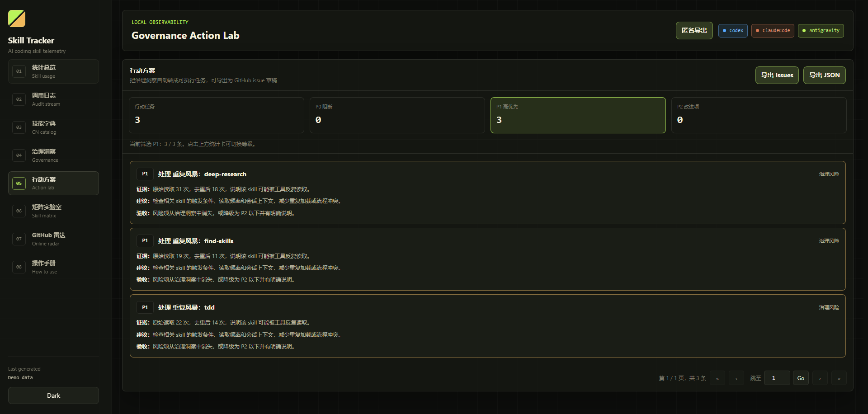Click evidence line 原始读取 19 次

(224, 256)
